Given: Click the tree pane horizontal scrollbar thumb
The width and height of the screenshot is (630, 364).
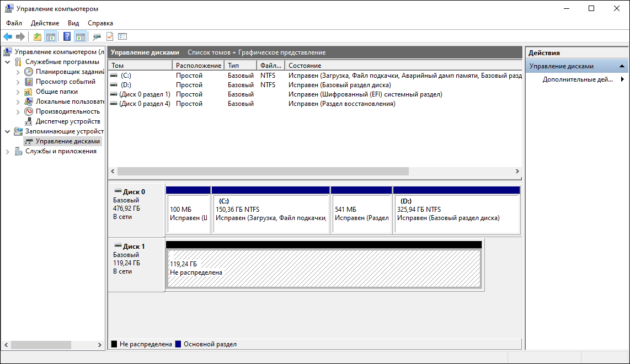Looking at the screenshot, I should 41,345.
